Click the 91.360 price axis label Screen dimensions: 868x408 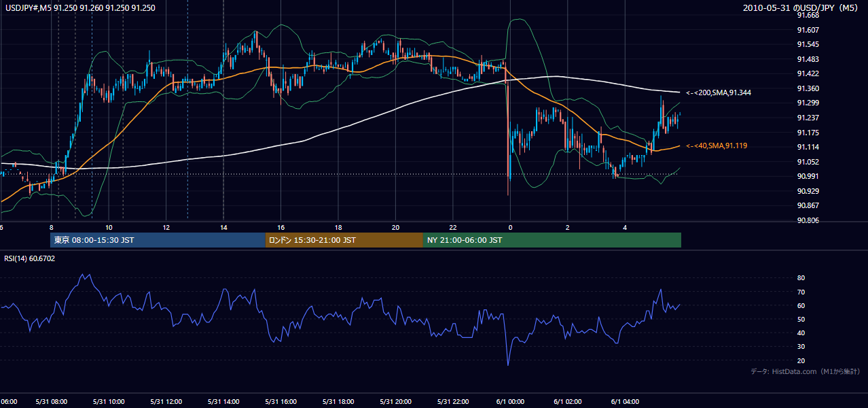coord(808,88)
